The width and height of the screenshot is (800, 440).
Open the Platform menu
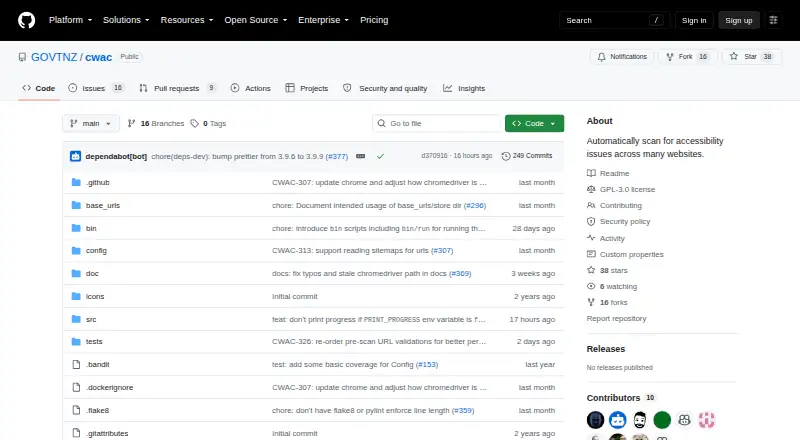[70, 20]
